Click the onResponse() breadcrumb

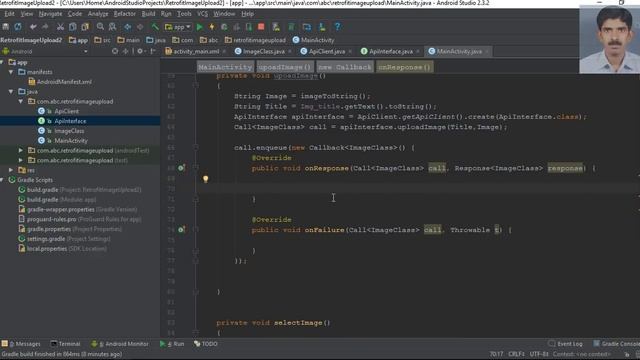[404, 67]
